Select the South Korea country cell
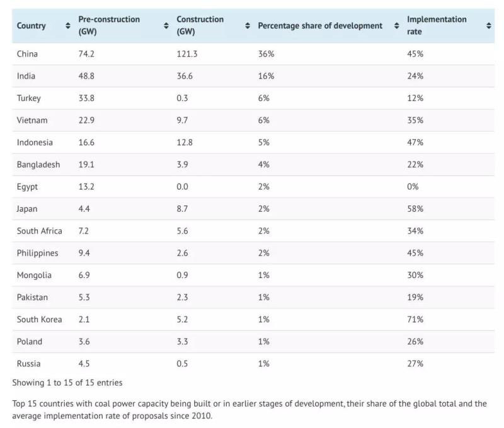Image resolution: width=504 pixels, height=428 pixels. [40, 320]
